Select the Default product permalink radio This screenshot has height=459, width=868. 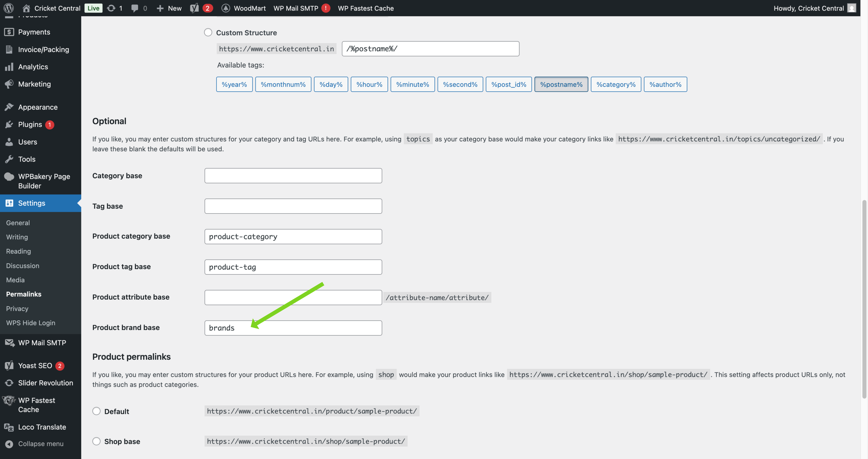(96, 411)
